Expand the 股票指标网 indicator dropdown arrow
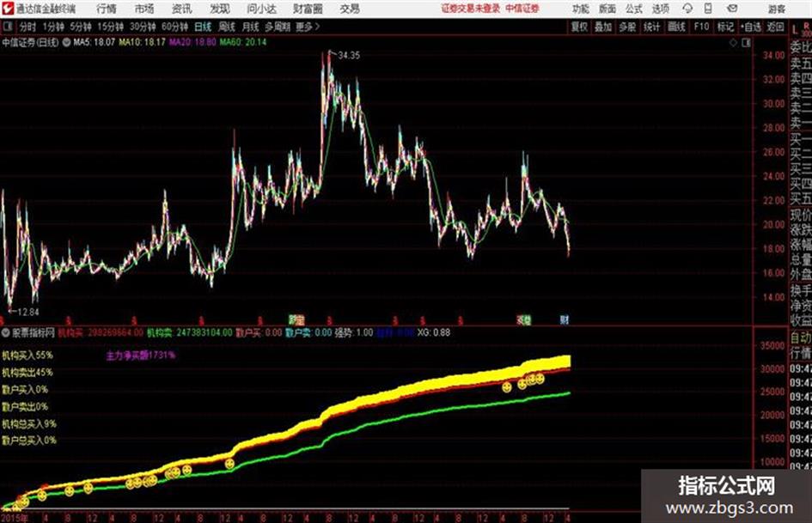The height and width of the screenshot is (523, 812). (6, 332)
